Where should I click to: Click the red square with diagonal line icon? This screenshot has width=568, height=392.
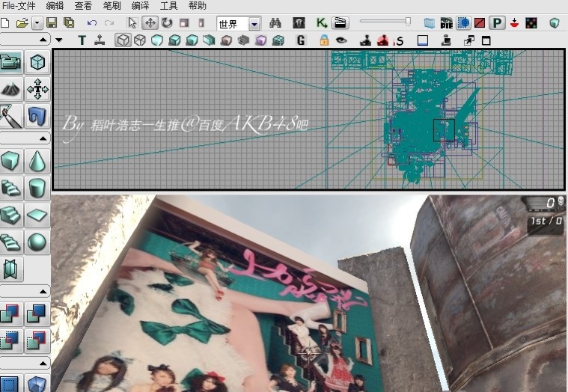(x=480, y=23)
